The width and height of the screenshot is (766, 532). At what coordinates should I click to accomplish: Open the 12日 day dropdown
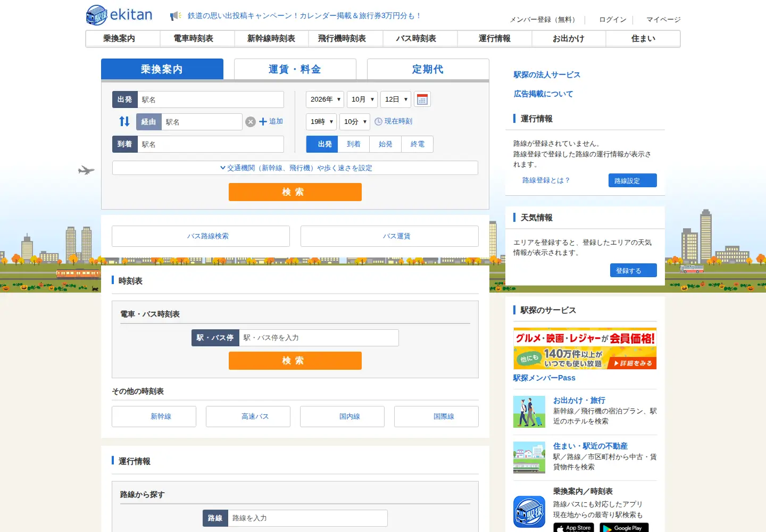(x=396, y=99)
